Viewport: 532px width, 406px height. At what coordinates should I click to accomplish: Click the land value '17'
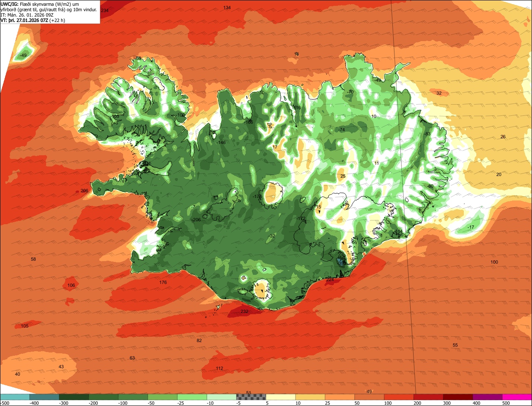275,147
